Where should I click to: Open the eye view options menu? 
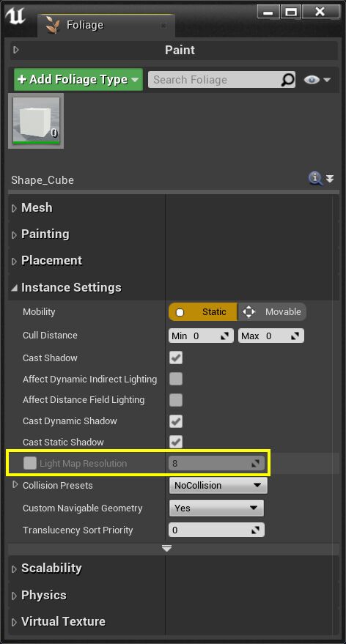[317, 80]
